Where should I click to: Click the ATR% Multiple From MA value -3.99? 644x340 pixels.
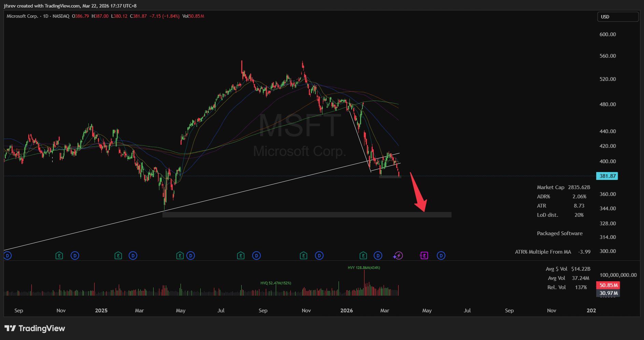point(584,252)
